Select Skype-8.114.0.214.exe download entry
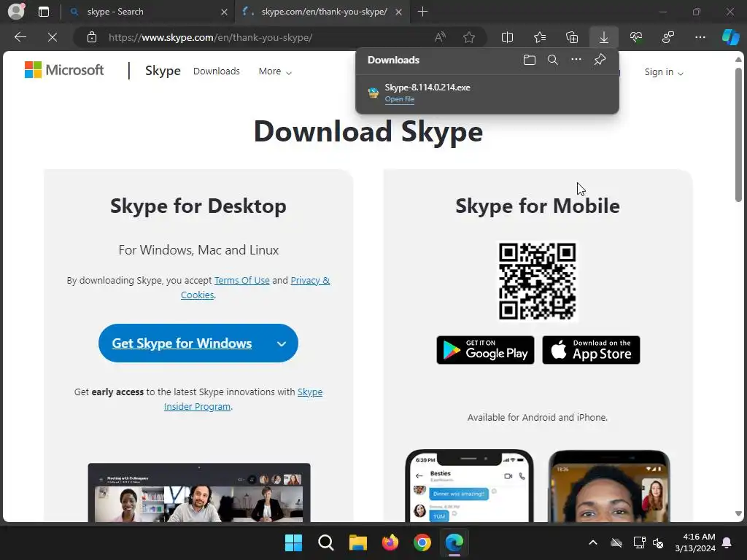 click(x=487, y=93)
